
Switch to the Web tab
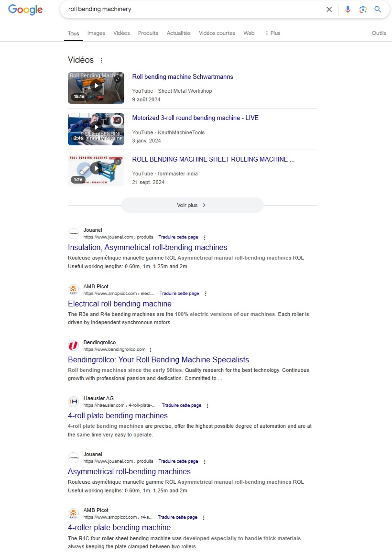pyautogui.click(x=249, y=33)
